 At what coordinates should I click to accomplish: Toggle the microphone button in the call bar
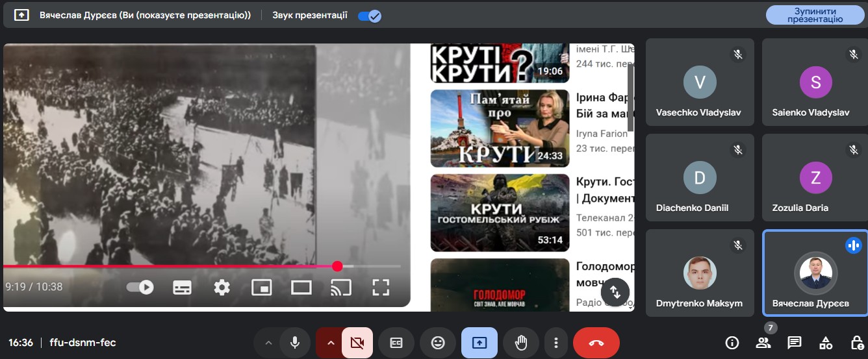click(x=295, y=343)
